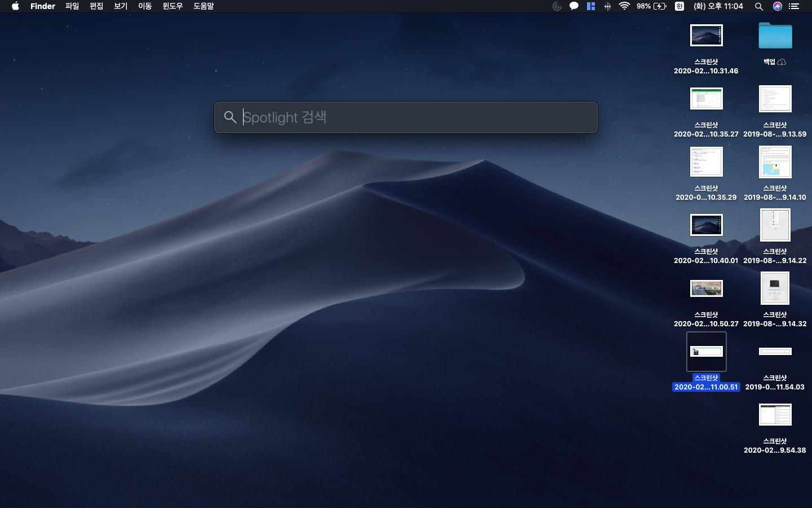This screenshot has height=508, width=812.
Task: Open the 윈도우 menu
Action: (x=173, y=6)
